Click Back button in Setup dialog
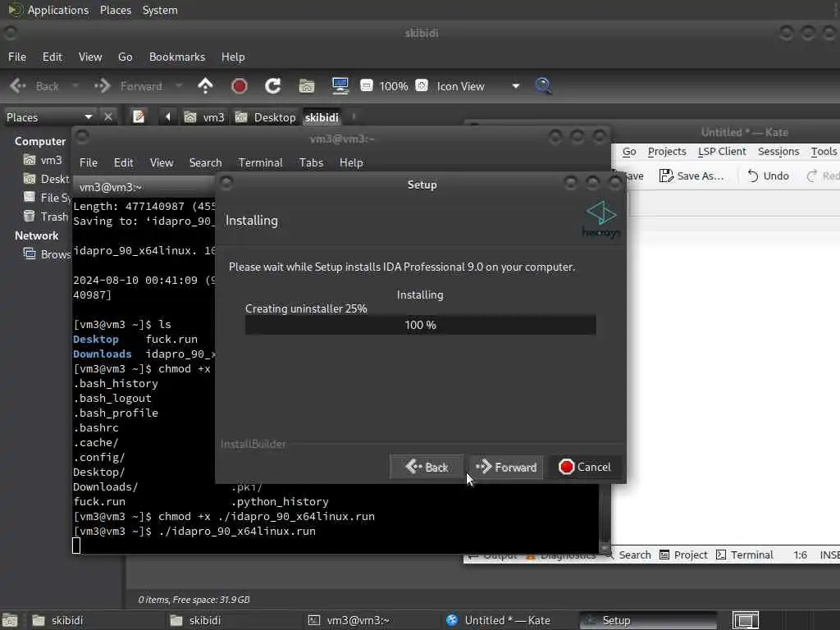 pyautogui.click(x=427, y=467)
